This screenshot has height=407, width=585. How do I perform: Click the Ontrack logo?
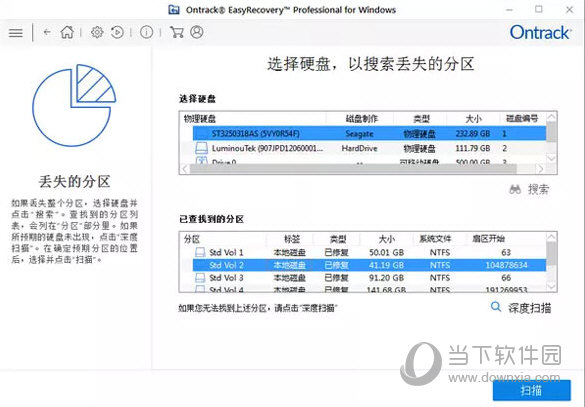540,32
